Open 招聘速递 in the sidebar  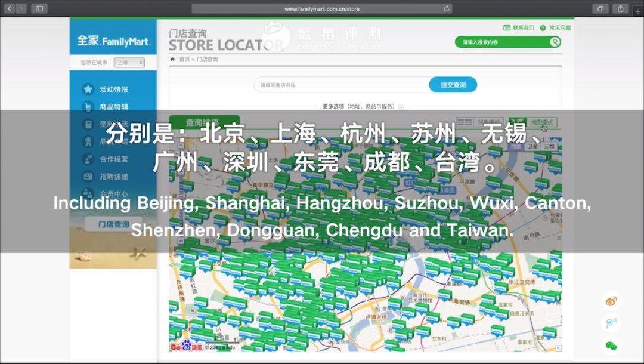pyautogui.click(x=114, y=177)
